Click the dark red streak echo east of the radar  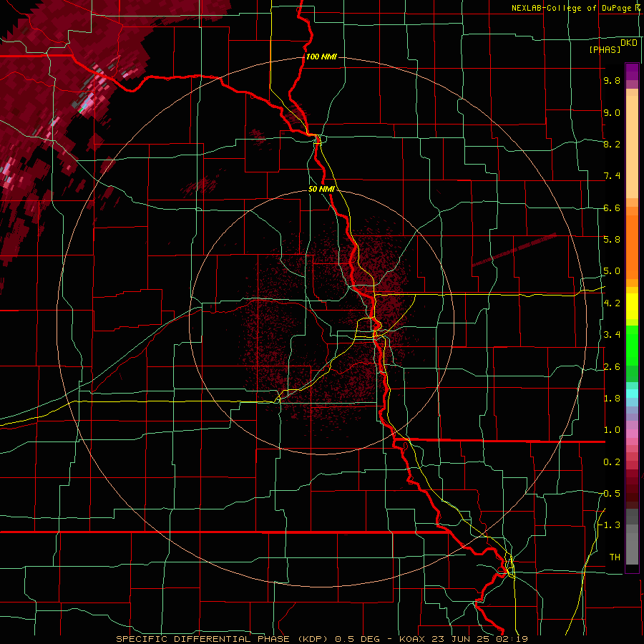pyautogui.click(x=514, y=250)
